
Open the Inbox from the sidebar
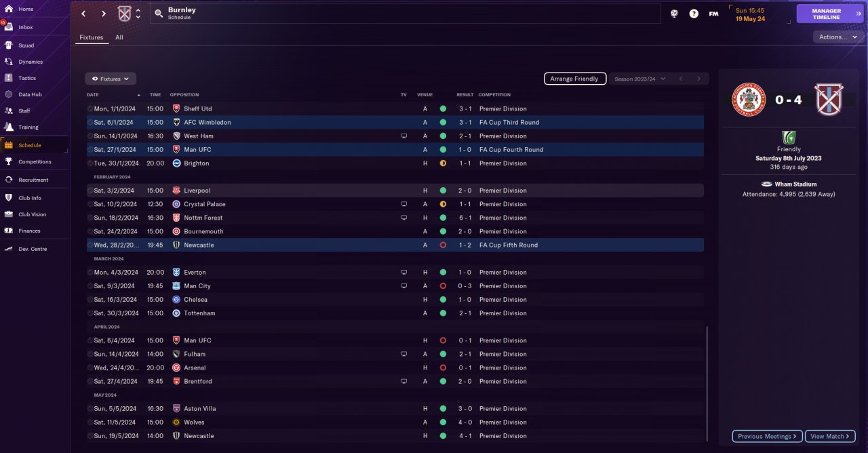(x=34, y=27)
